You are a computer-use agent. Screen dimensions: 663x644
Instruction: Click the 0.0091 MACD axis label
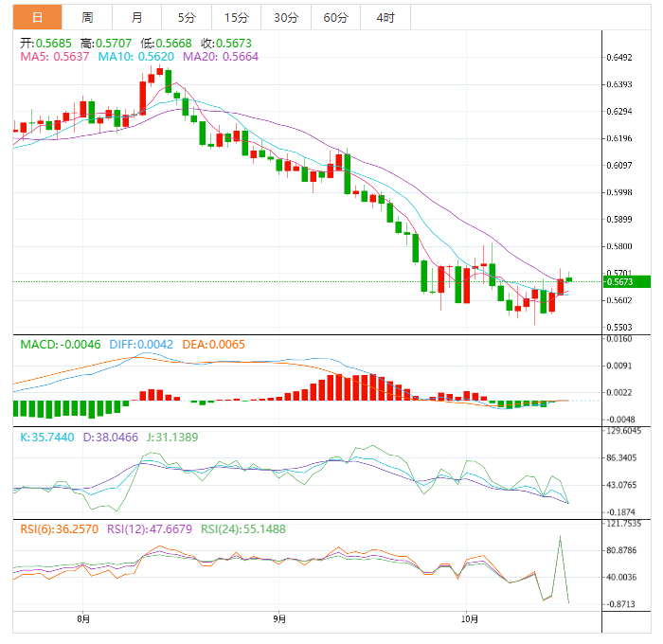point(619,366)
